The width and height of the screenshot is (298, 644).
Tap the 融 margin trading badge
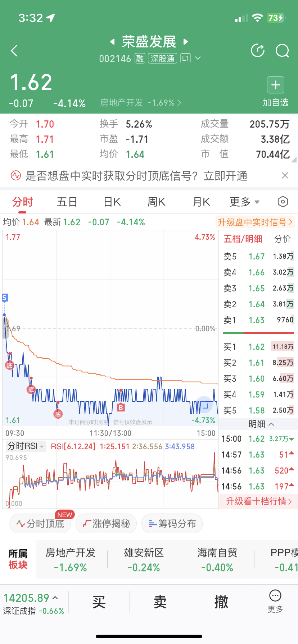click(x=140, y=59)
